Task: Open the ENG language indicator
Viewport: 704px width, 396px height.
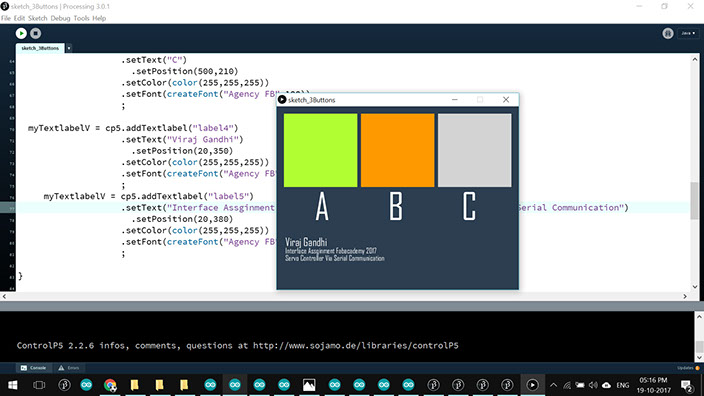Action: coord(622,385)
